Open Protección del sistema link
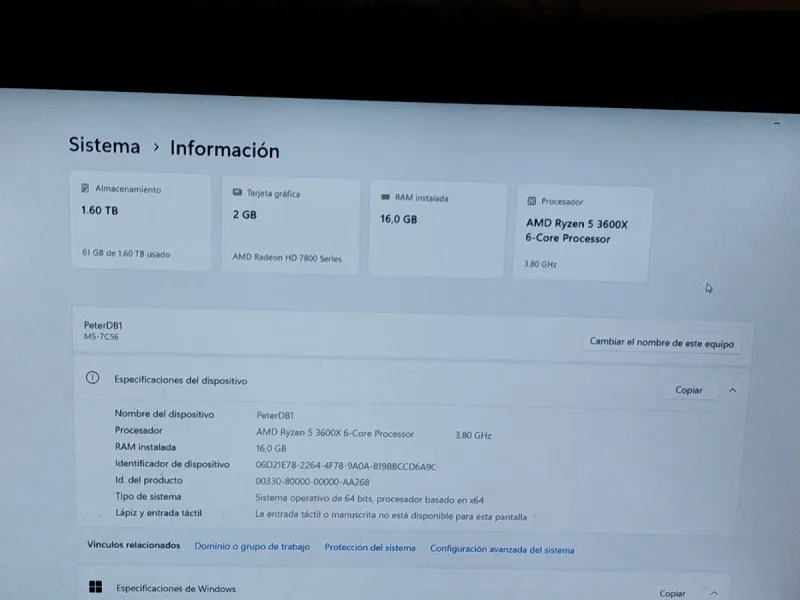The width and height of the screenshot is (800, 600). (370, 547)
